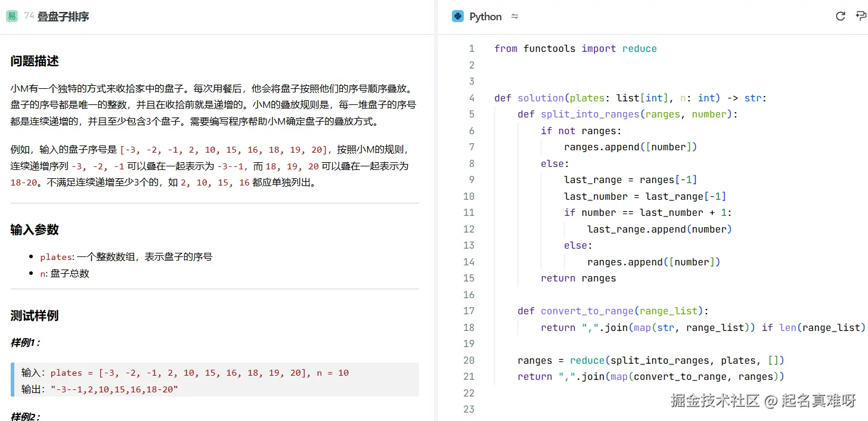Screen dimensions: 868x421
Task: Collapse the split_into_ranges function definition
Action: click(x=483, y=114)
